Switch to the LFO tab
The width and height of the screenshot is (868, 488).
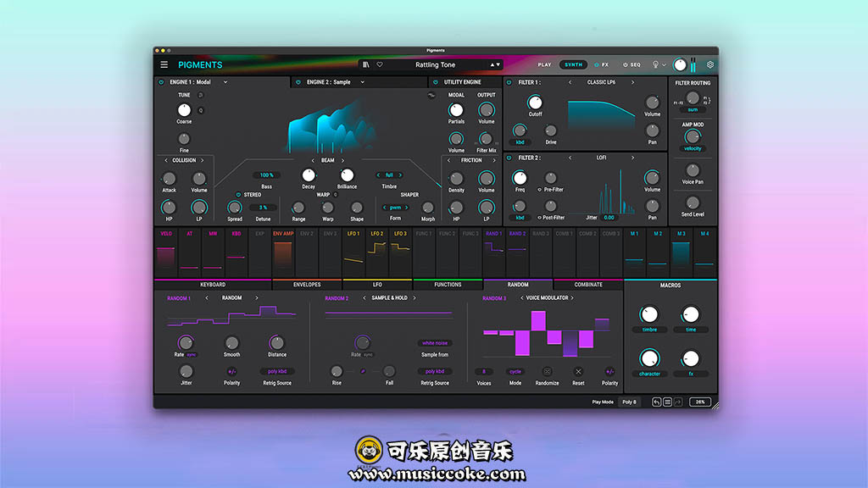(377, 285)
